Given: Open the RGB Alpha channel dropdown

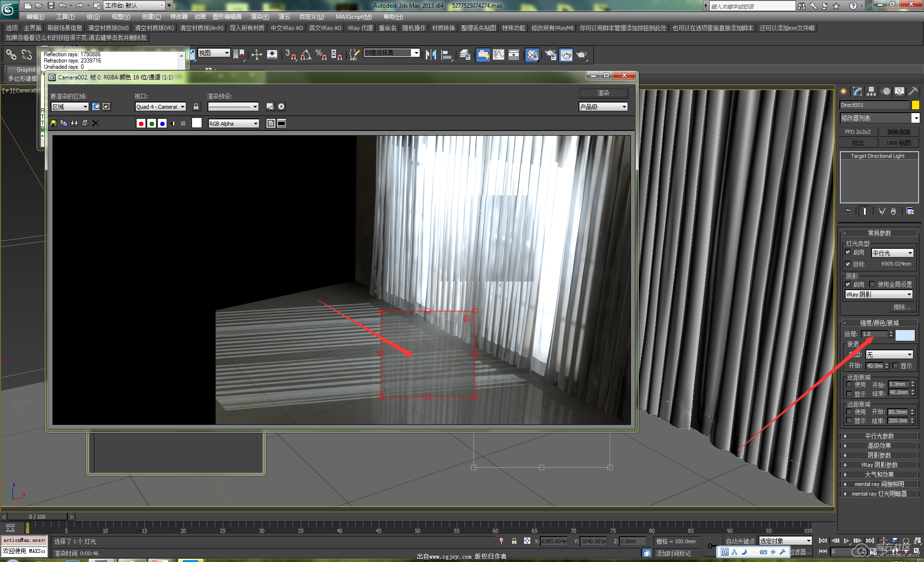Looking at the screenshot, I should pos(233,124).
